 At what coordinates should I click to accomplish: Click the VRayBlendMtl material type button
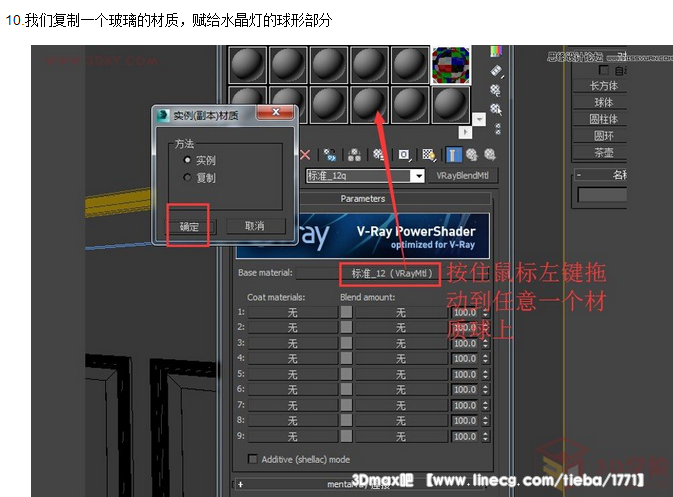point(463,176)
